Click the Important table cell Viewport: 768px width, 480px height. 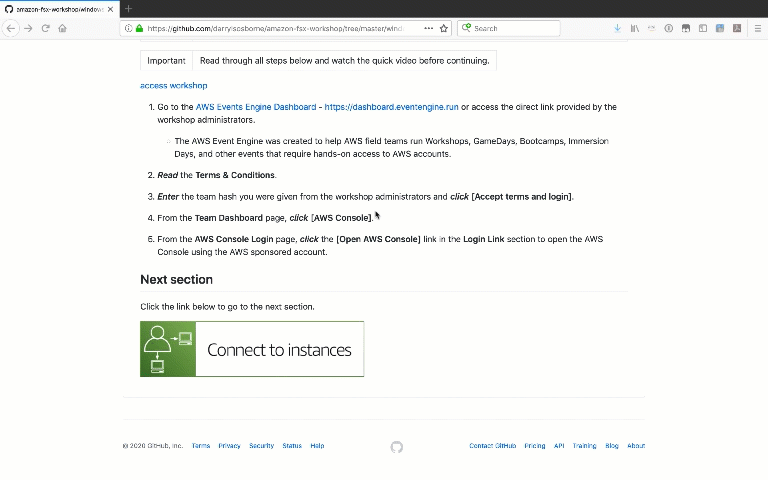[166, 61]
